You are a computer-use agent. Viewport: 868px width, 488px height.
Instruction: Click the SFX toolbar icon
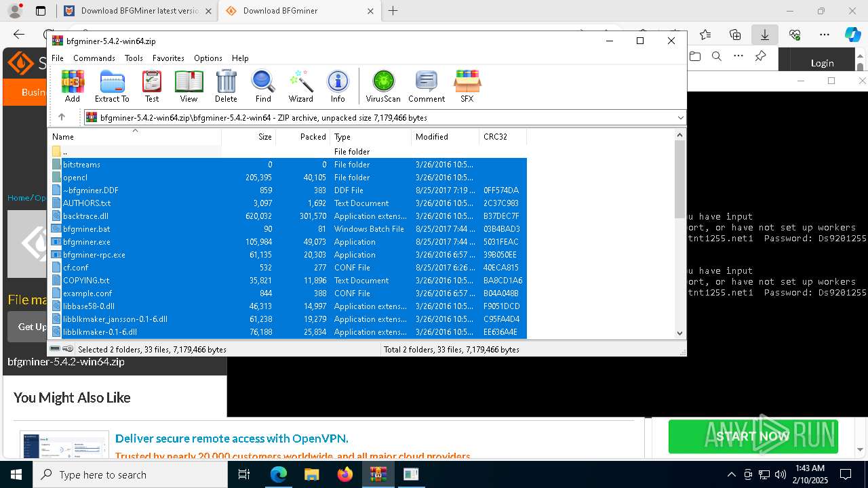click(x=467, y=86)
